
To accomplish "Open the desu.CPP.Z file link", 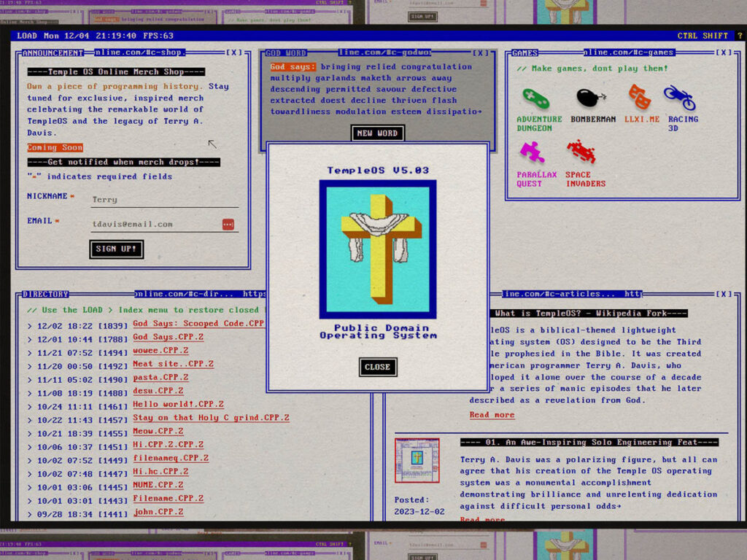I will coord(158,391).
